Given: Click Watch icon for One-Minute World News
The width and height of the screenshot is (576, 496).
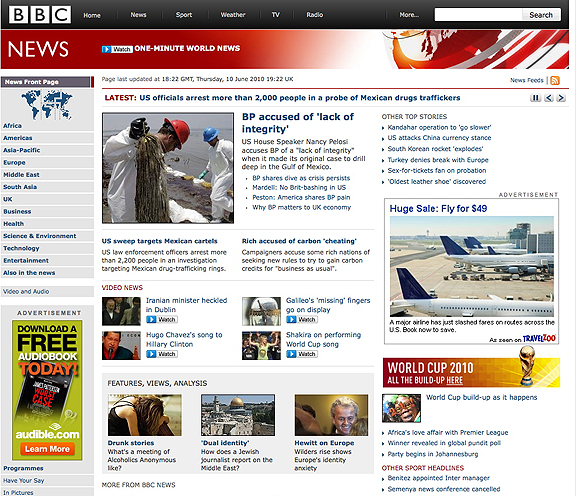Looking at the screenshot, I should (x=117, y=49).
